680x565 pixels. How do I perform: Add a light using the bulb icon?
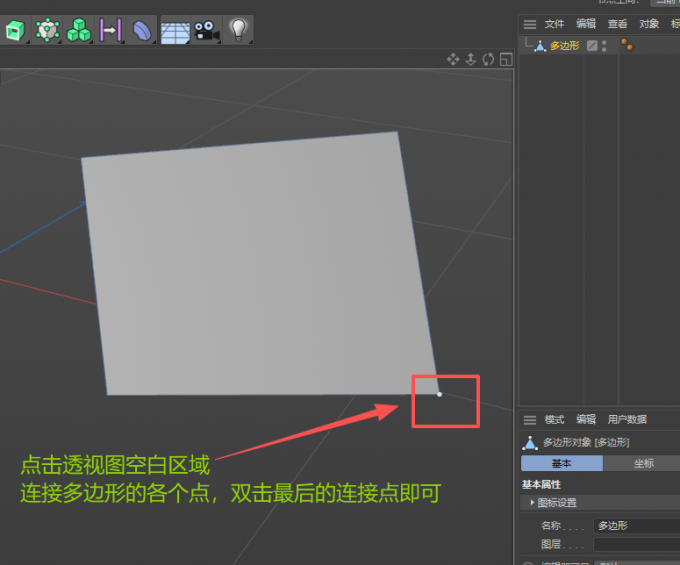237,30
